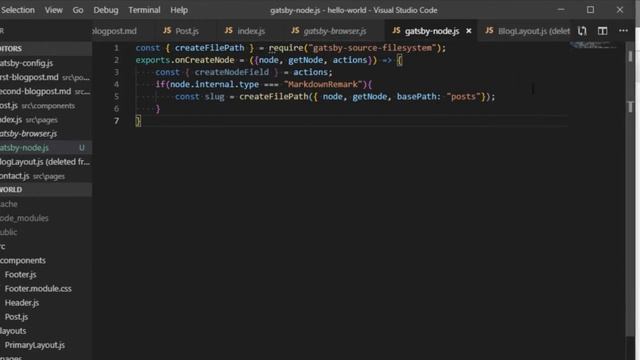Image resolution: width=640 pixels, height=360 pixels.
Task: Open first-blogpost.md in open editors
Action: point(46,77)
